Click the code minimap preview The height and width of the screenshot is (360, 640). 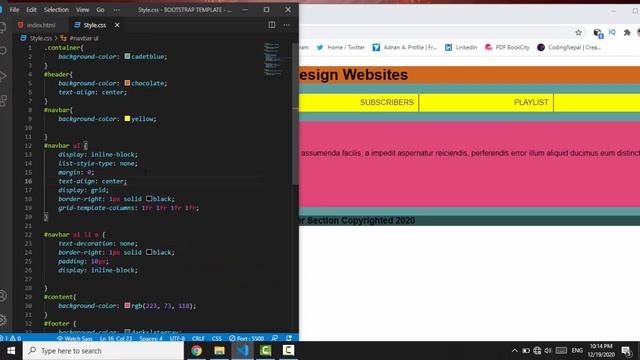pyautogui.click(x=272, y=59)
